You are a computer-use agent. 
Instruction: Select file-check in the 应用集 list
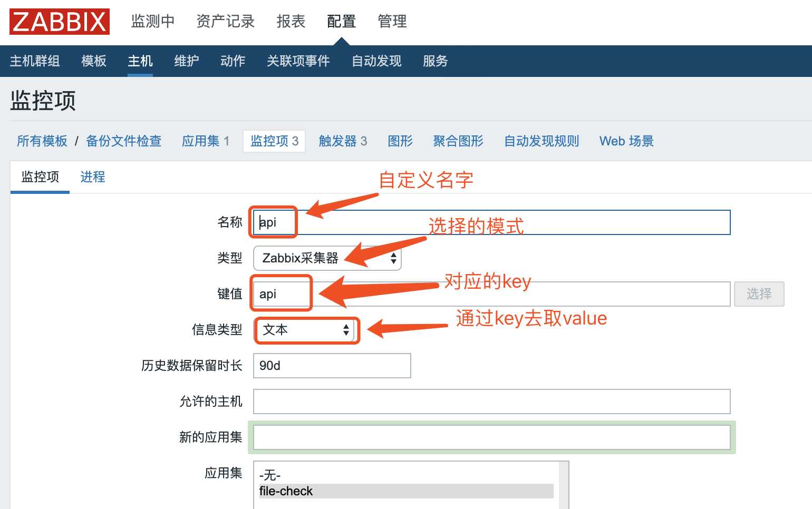(x=406, y=491)
